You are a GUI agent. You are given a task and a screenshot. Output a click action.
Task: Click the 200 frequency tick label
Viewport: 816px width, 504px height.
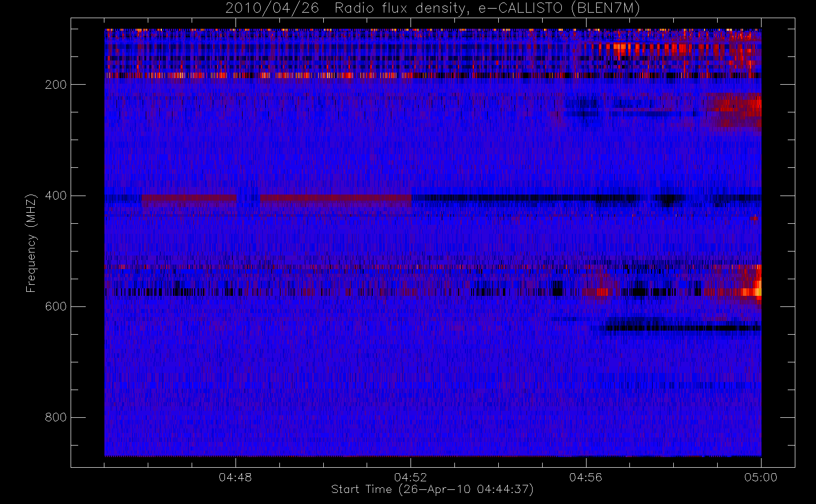tap(56, 85)
